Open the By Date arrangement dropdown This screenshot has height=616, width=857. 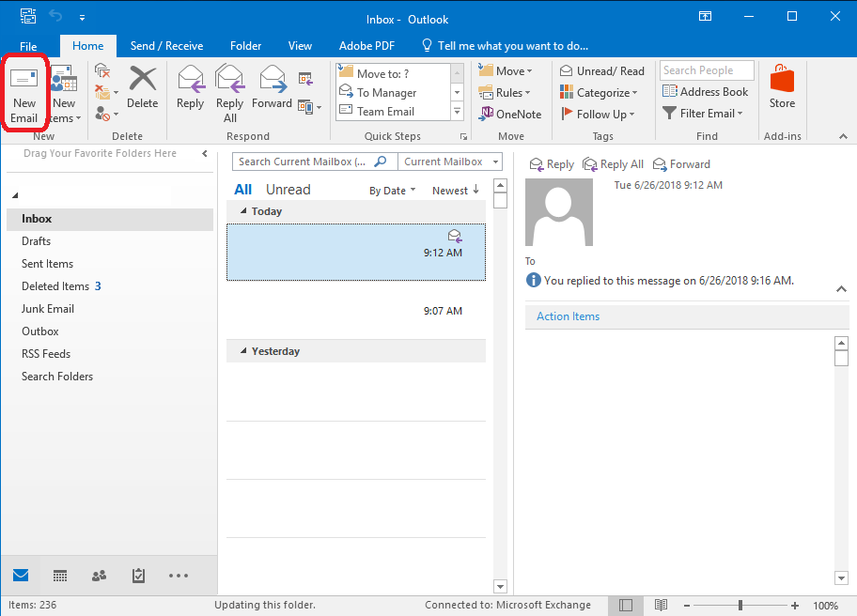pos(393,191)
